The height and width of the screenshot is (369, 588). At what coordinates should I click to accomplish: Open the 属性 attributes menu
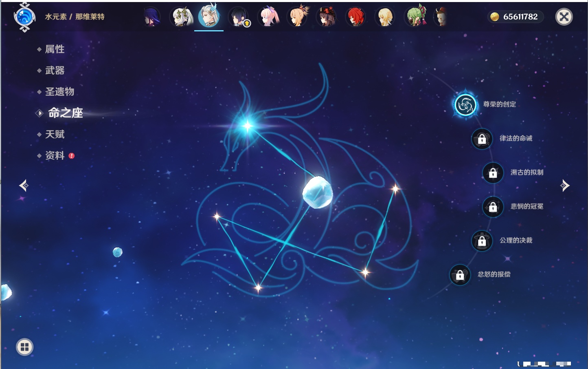[55, 49]
